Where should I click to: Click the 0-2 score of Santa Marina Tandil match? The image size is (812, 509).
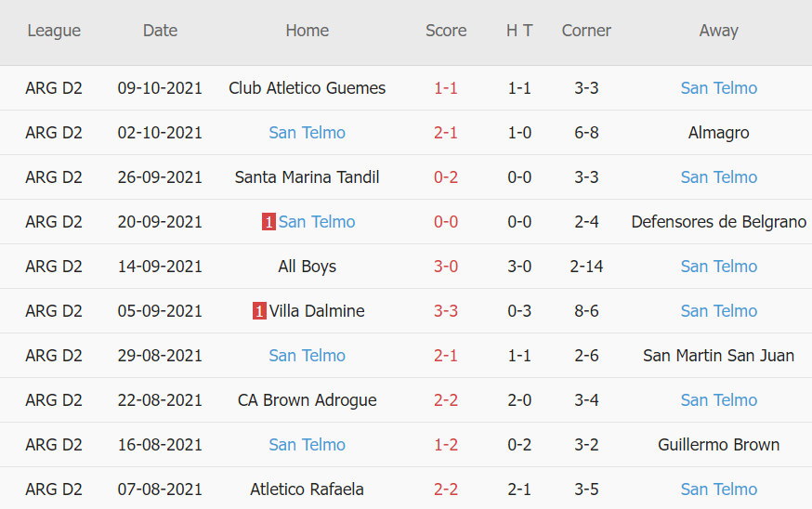point(446,177)
